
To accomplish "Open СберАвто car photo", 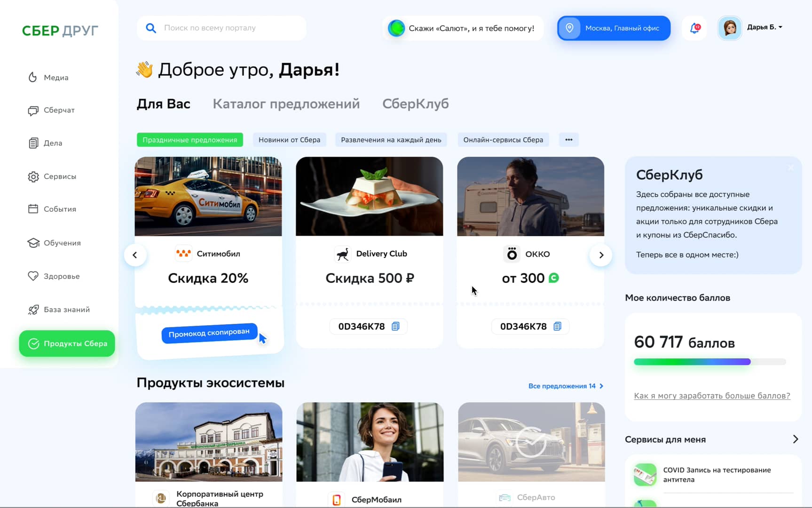I will point(531,442).
